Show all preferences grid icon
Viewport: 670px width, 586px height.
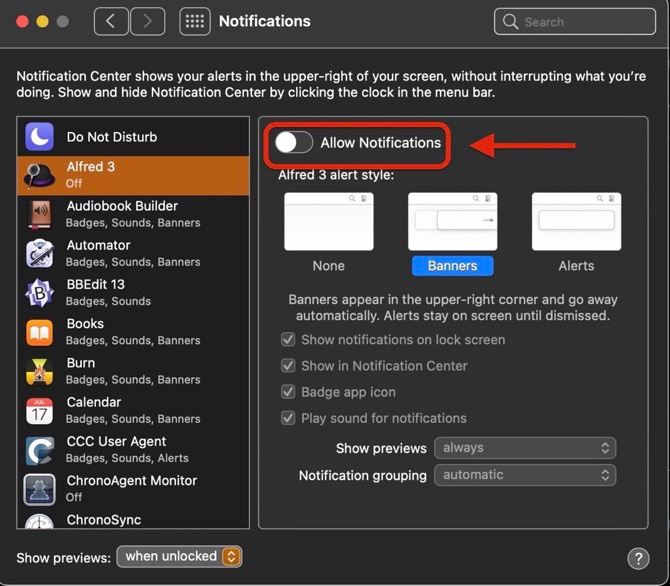[195, 21]
